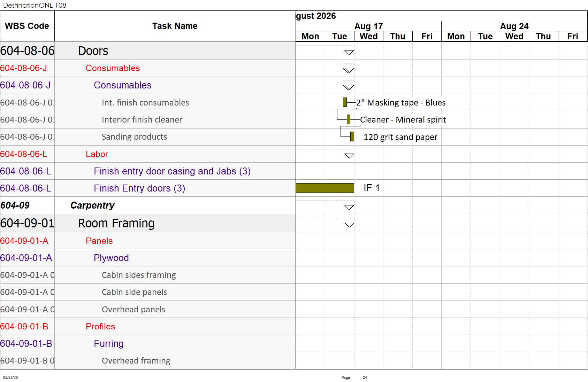Select the Profiles task row
Viewport: 588px width, 382px height.
click(148, 326)
